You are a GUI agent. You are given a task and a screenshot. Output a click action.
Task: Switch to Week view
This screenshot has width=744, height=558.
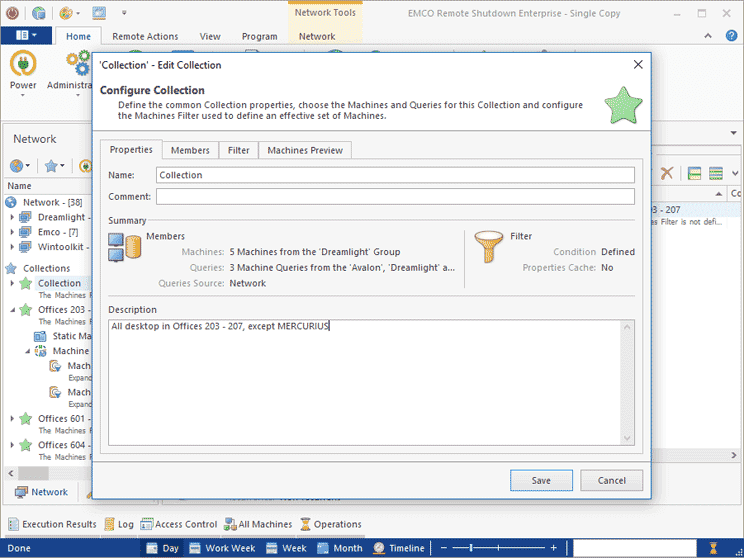click(x=286, y=548)
